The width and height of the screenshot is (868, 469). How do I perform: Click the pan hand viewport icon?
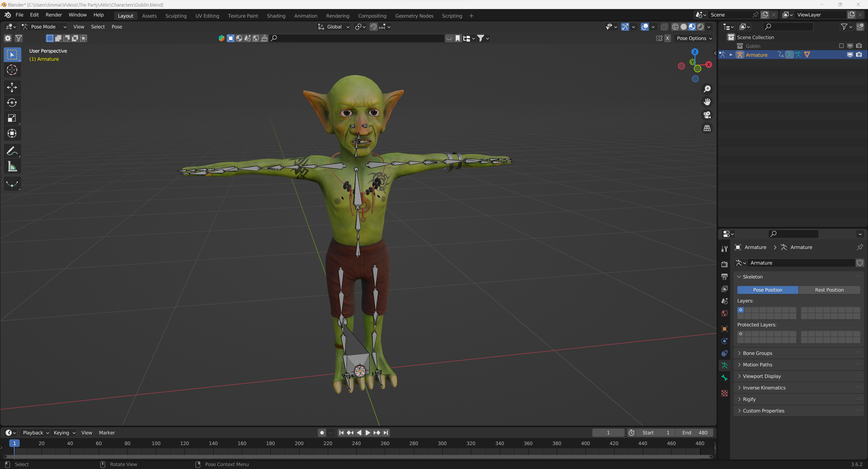click(x=707, y=102)
